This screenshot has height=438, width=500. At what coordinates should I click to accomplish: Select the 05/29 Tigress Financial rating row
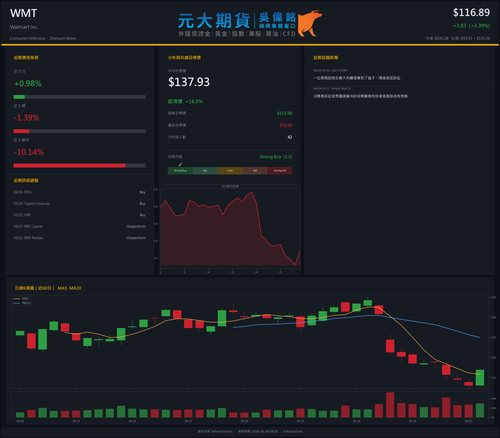(x=80, y=203)
